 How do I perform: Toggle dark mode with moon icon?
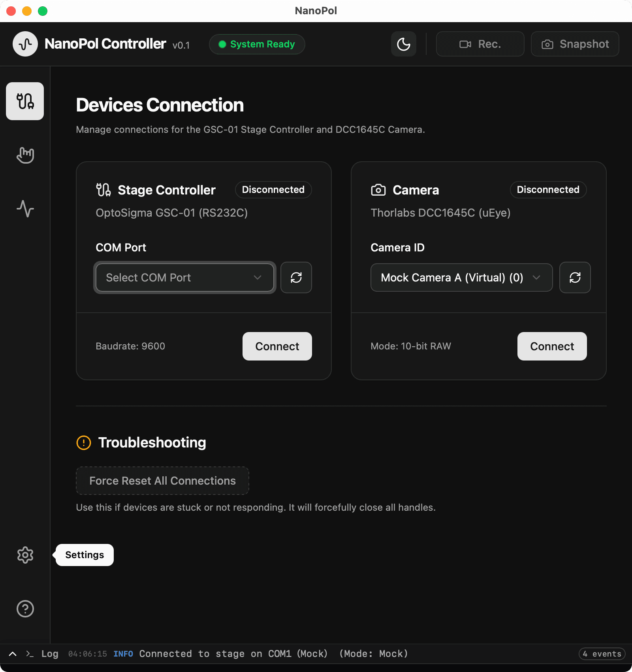pos(403,44)
